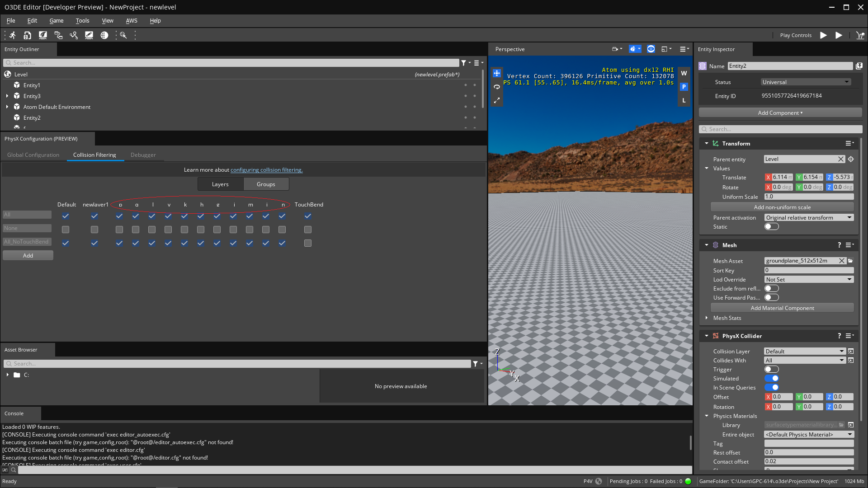
Task: Select the search toolbar icon
Action: pos(123,35)
